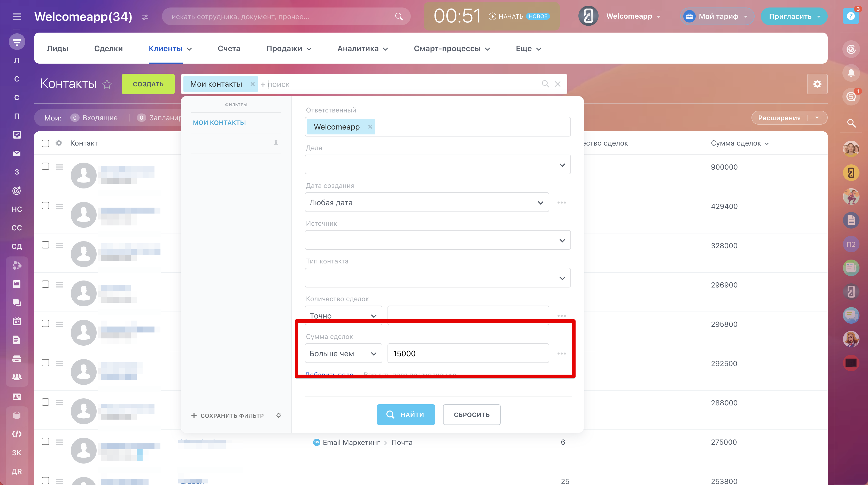Open list settings gear at top right

point(817,84)
